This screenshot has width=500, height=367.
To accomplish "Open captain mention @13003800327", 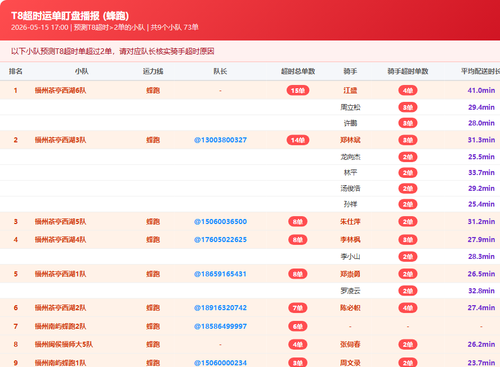I will click(220, 140).
